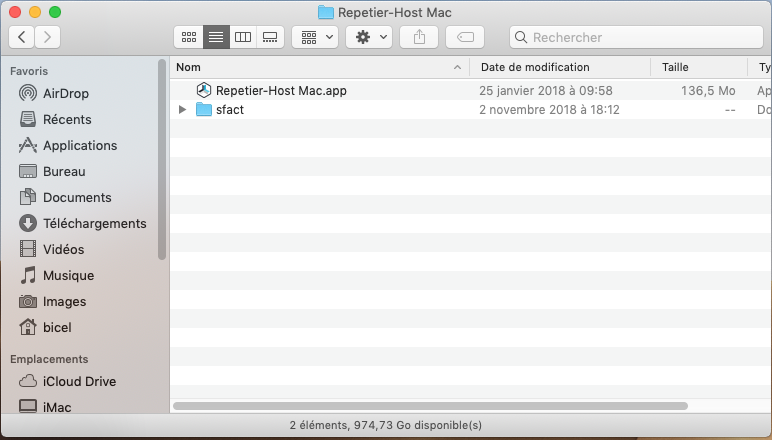Open Bureau in the sidebar

click(x=64, y=172)
